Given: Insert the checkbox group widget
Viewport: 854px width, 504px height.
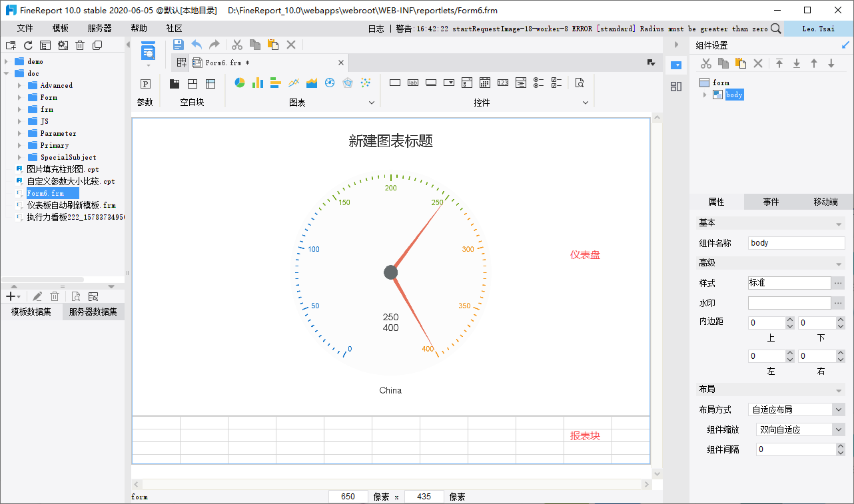Looking at the screenshot, I should [557, 83].
